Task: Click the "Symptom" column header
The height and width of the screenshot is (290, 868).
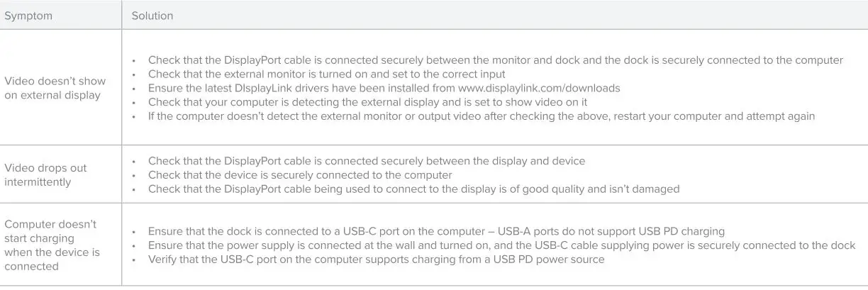Action: (28, 16)
